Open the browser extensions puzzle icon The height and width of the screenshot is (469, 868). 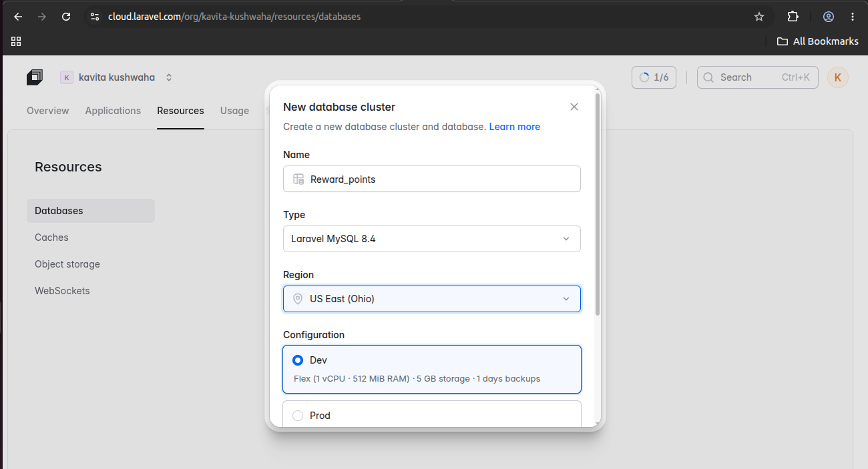793,17
